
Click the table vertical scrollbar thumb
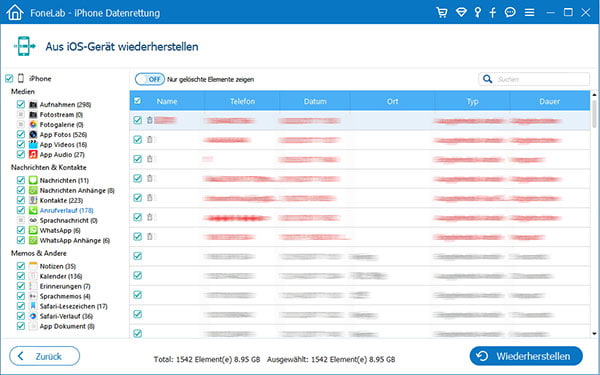[594, 114]
